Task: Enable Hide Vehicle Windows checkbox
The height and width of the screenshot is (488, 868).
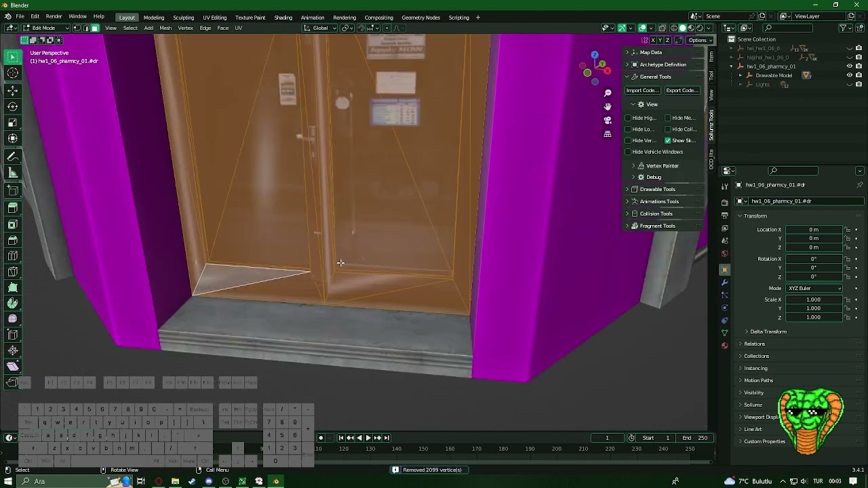Action: pos(628,152)
